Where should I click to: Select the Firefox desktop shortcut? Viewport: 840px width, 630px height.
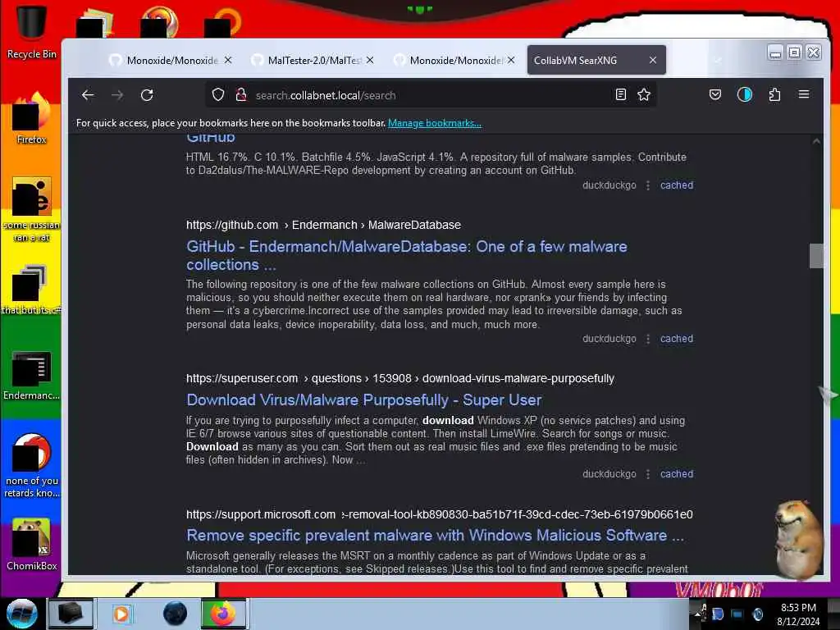[x=31, y=118]
